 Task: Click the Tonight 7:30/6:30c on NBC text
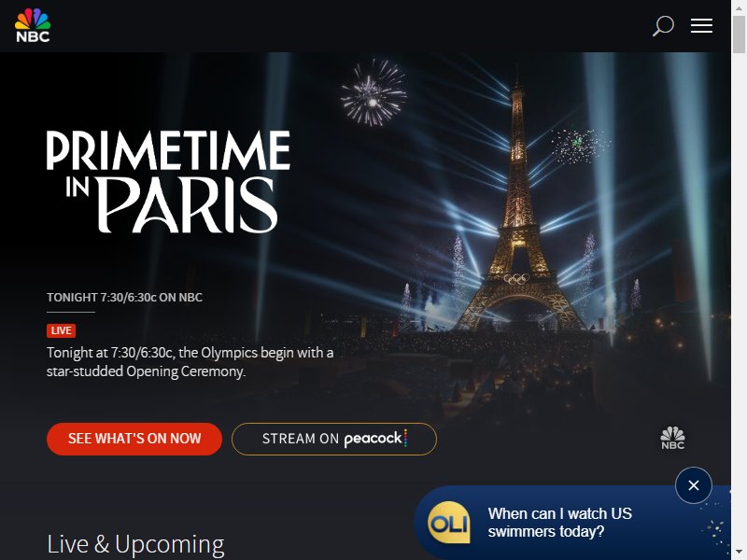tap(124, 297)
